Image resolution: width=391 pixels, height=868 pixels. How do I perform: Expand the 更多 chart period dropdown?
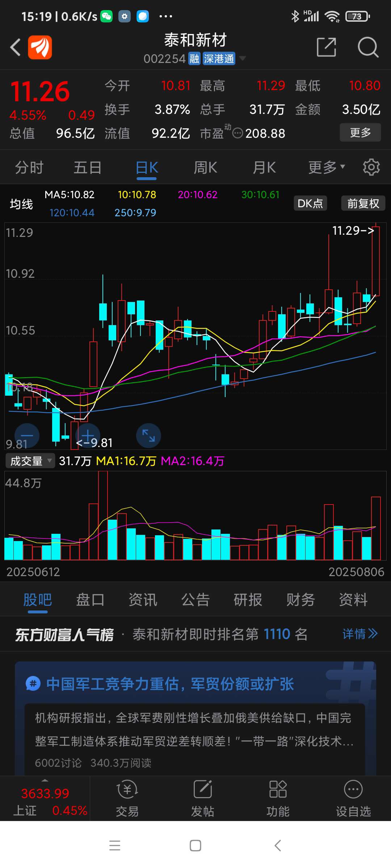point(327,167)
